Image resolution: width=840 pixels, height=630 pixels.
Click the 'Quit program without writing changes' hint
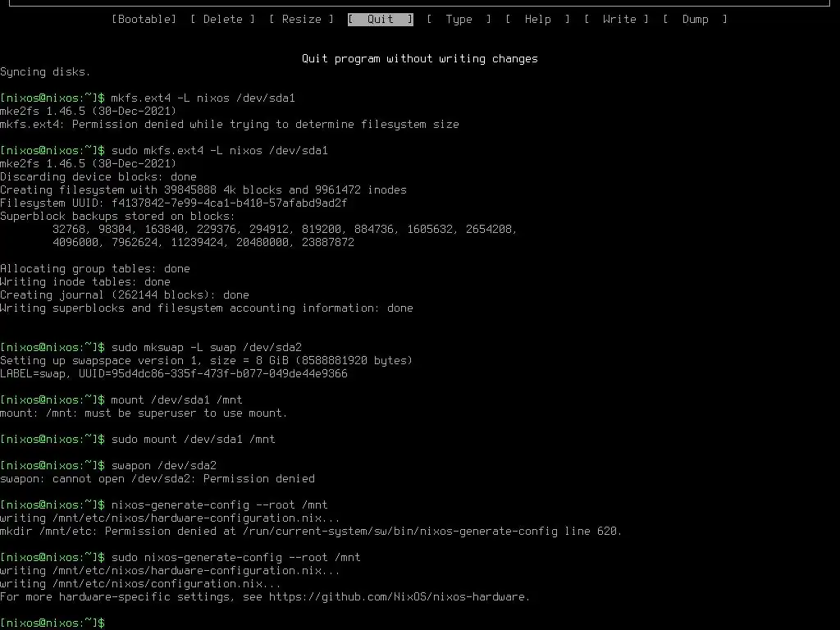(419, 59)
